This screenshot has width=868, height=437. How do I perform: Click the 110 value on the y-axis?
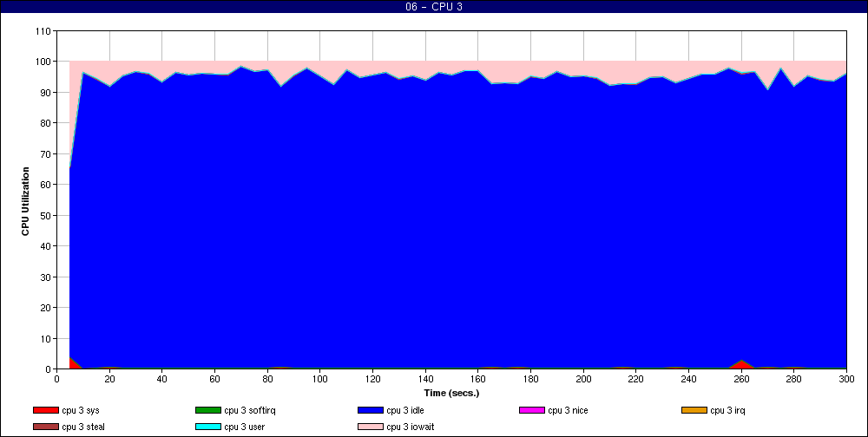coord(43,31)
